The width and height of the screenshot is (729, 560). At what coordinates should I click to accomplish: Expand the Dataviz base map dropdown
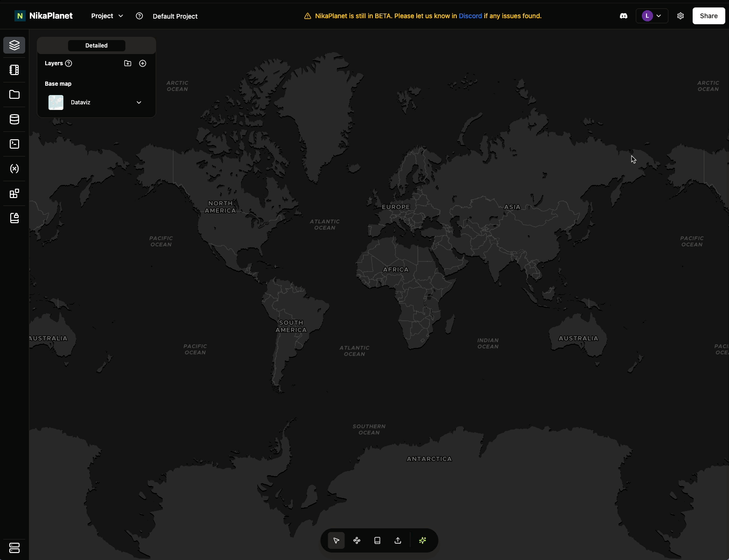coord(138,102)
